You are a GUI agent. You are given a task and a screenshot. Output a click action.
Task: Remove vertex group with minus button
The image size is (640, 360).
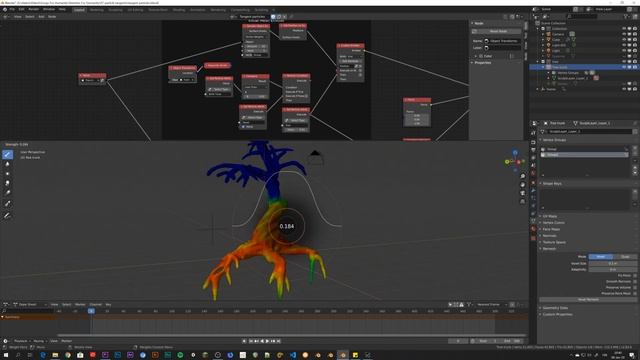(x=635, y=154)
